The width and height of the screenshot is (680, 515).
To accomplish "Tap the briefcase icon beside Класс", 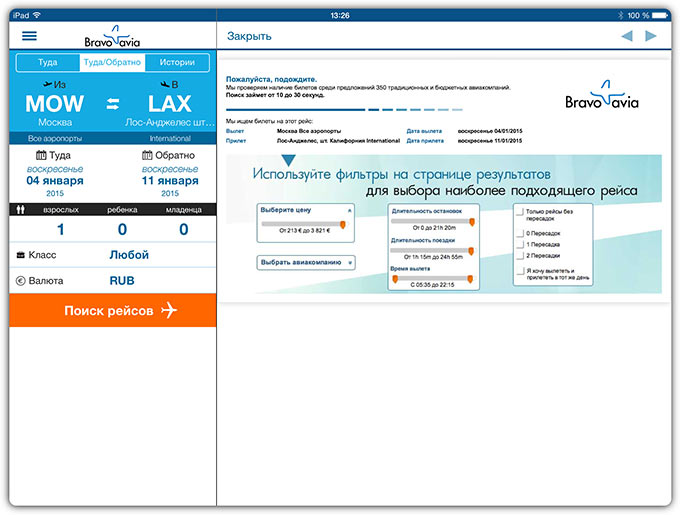I will 20,255.
